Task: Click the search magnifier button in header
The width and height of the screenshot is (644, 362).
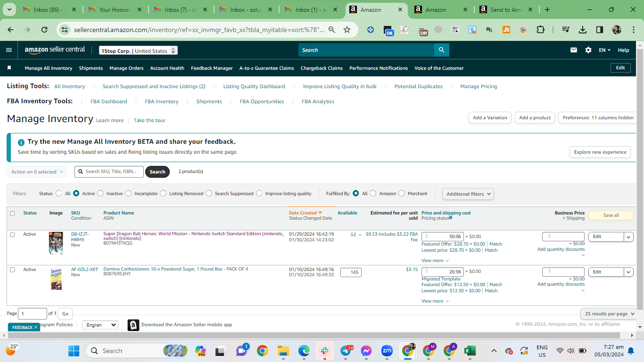Action: 441,50
